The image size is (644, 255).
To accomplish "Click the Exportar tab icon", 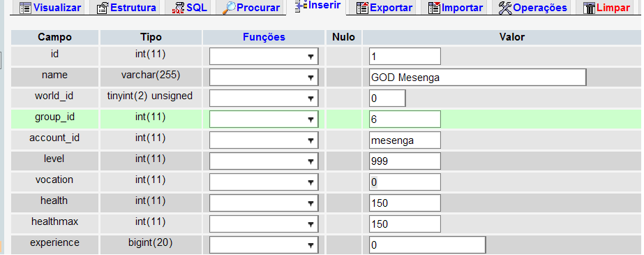I will [362, 8].
